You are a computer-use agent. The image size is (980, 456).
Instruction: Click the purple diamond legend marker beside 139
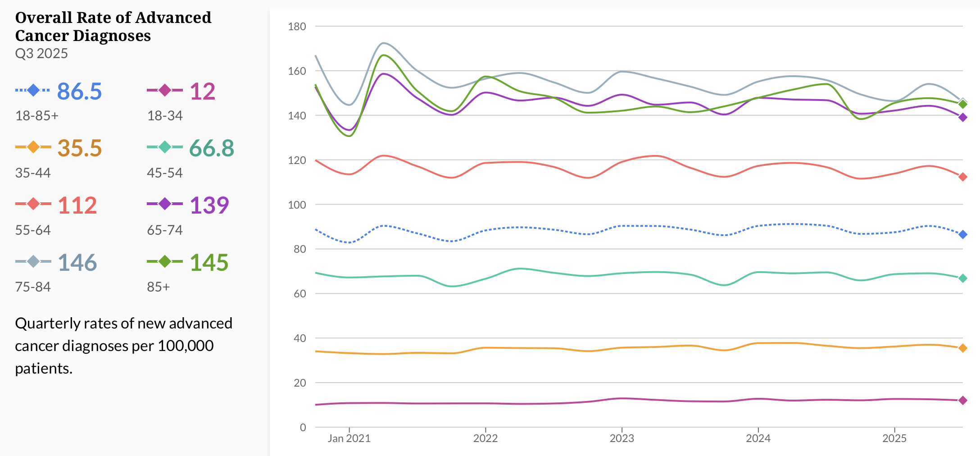click(x=165, y=204)
